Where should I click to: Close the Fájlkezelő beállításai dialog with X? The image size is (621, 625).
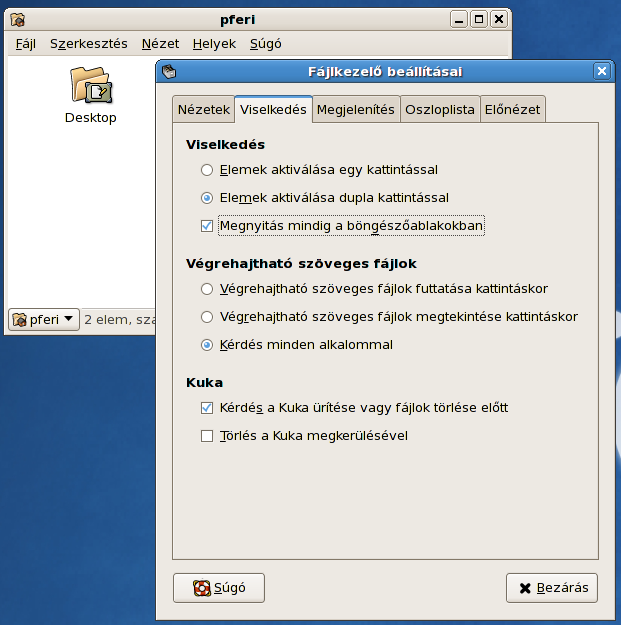(x=601, y=71)
